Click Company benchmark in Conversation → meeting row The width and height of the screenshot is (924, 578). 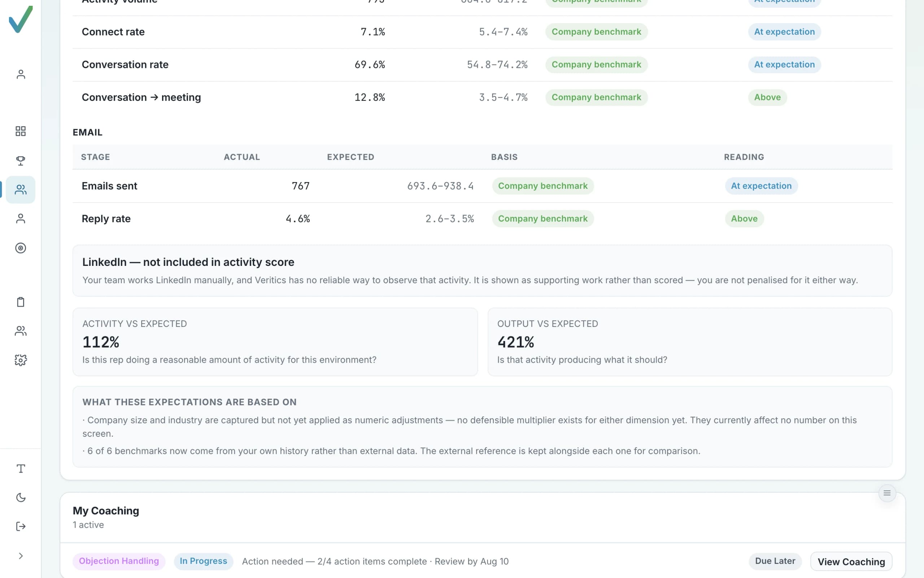[x=596, y=98]
